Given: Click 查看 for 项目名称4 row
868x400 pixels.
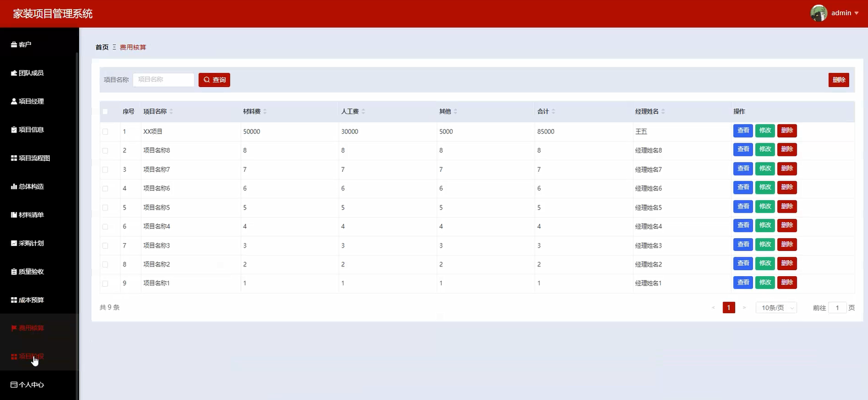Looking at the screenshot, I should coord(743,225).
